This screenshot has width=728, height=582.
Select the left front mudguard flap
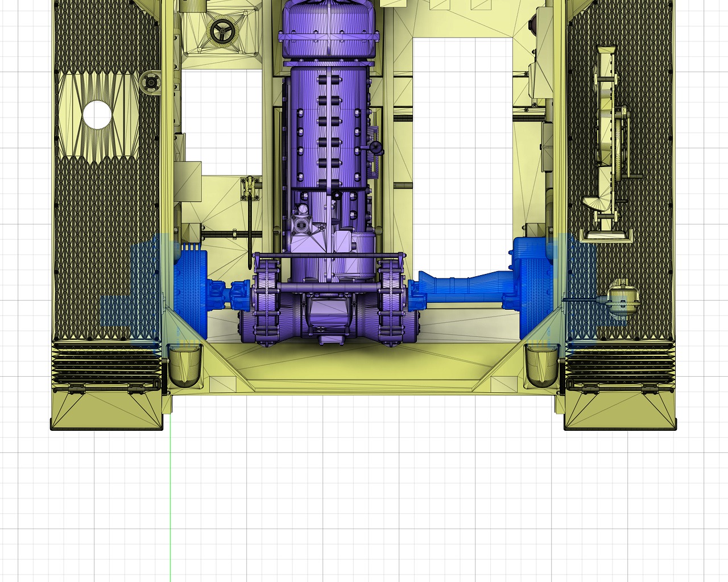107,410
